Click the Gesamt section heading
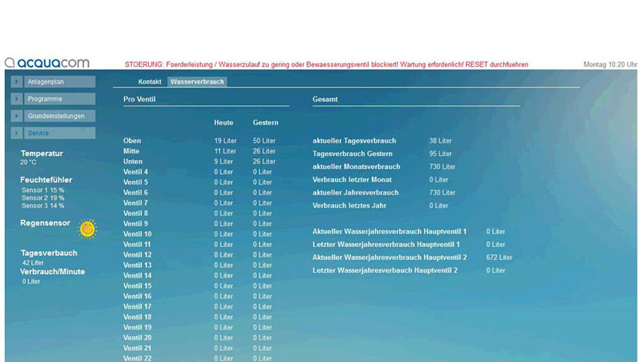The width and height of the screenshot is (644, 362). [x=325, y=99]
